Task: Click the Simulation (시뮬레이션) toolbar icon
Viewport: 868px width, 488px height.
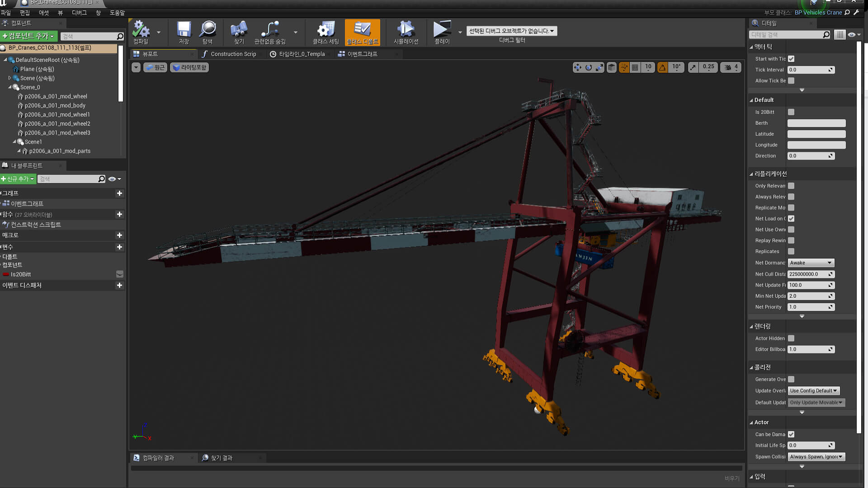Action: pos(406,30)
